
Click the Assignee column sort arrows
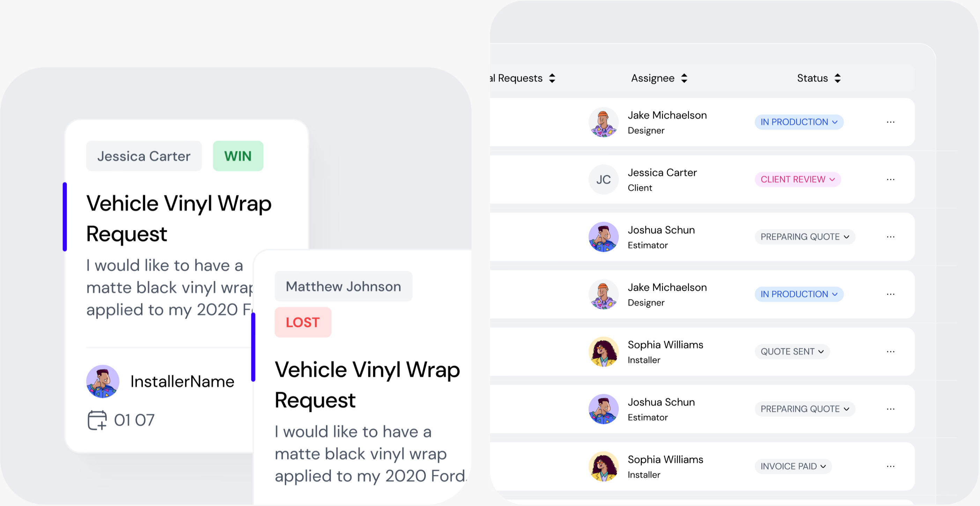(x=684, y=78)
